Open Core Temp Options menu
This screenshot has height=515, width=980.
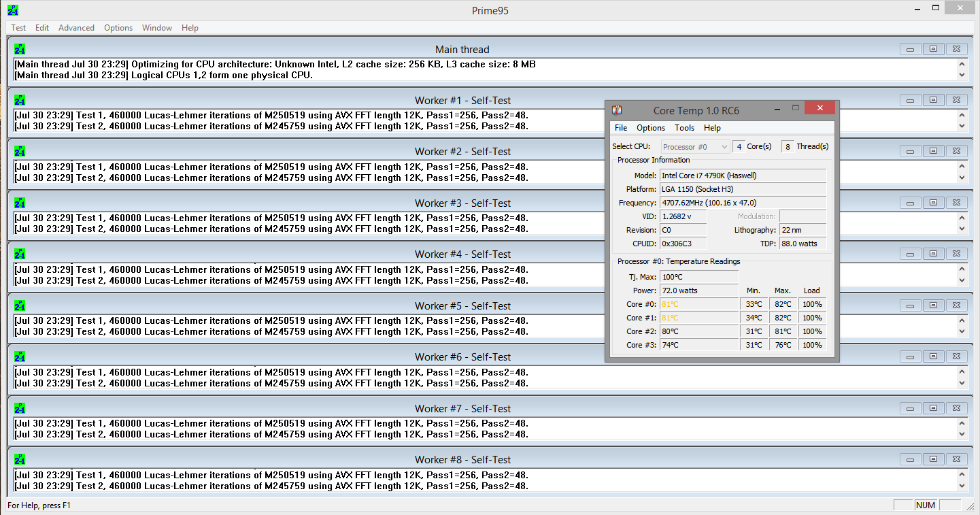coord(651,128)
